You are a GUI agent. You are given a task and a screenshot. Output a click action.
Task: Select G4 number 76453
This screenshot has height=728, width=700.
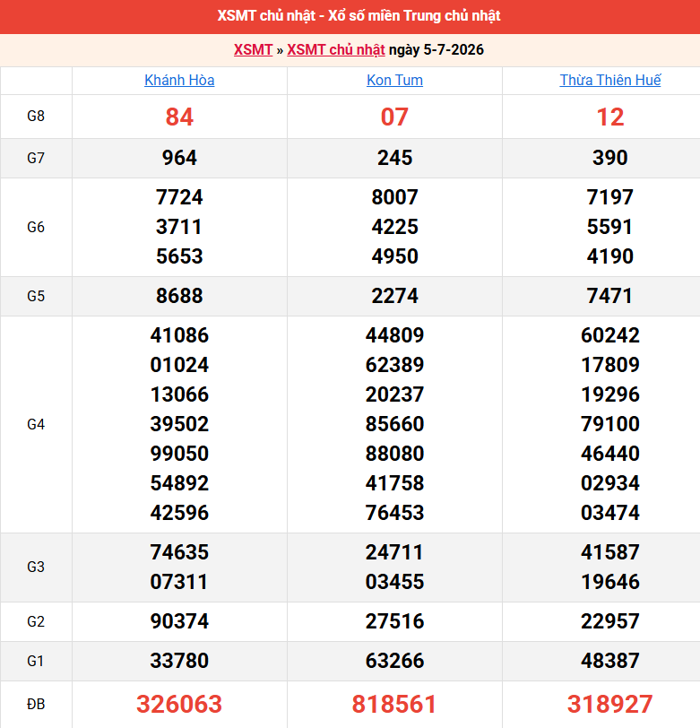[394, 513]
